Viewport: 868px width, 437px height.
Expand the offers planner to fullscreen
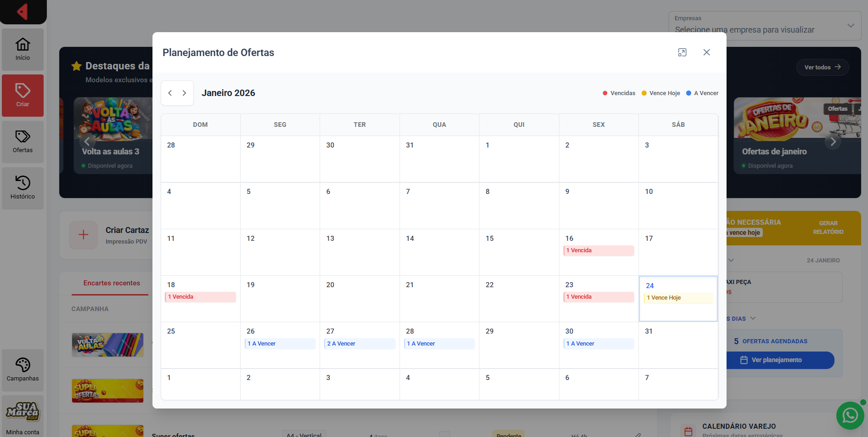682,52
